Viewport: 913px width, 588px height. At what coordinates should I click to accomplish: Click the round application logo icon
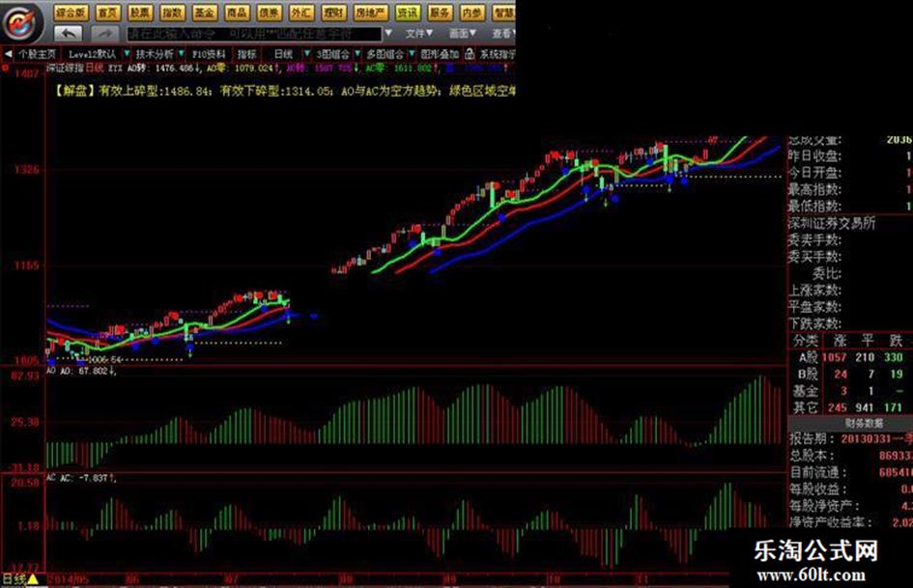21,22
